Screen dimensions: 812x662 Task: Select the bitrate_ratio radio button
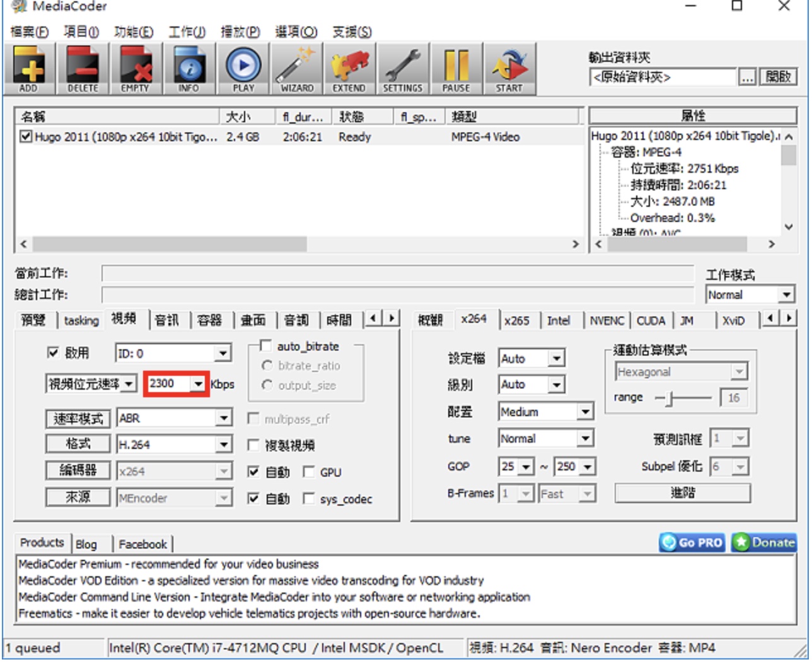tap(267, 366)
